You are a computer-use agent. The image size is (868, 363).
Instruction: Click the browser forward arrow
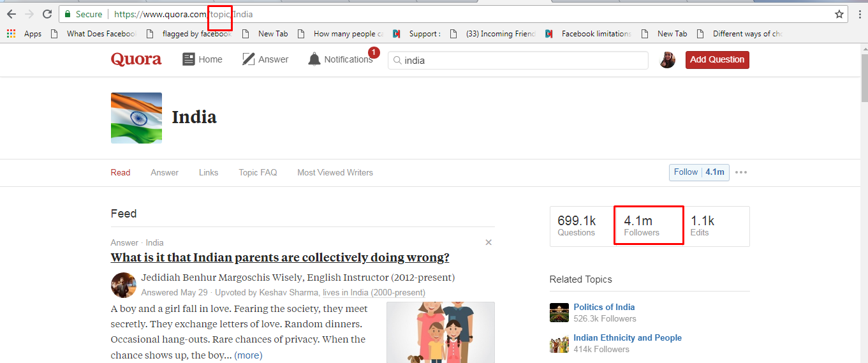pyautogui.click(x=29, y=14)
